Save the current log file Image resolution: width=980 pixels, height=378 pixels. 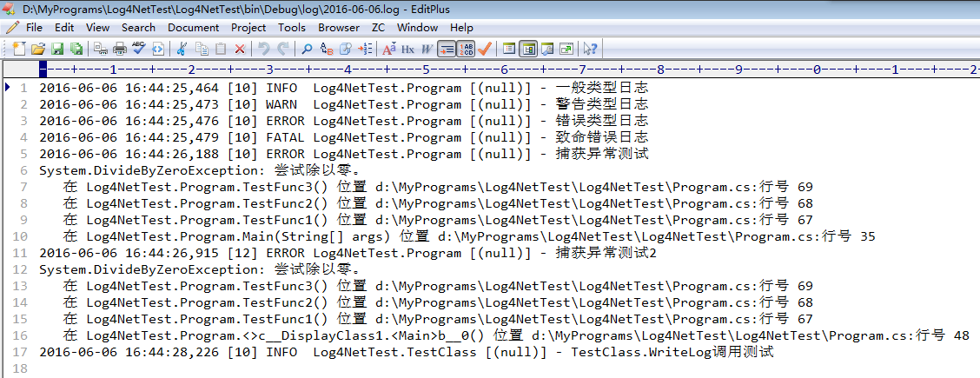[57, 49]
